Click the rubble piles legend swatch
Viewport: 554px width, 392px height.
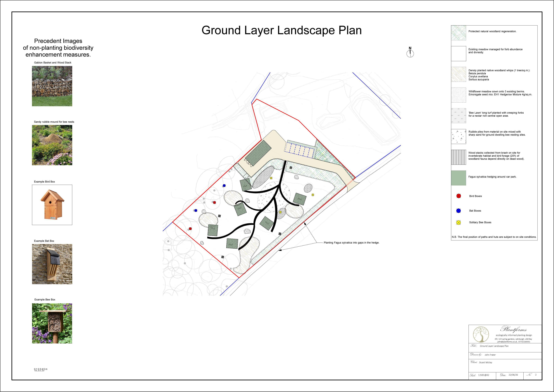point(459,137)
